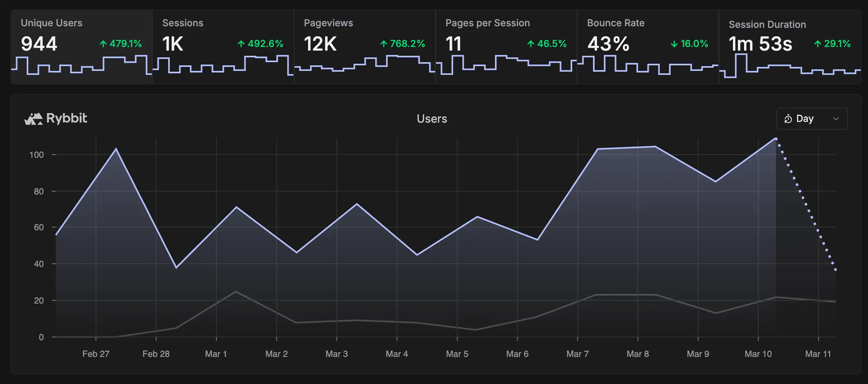Click the Mar 10 peak on Users chart
Image resolution: width=868 pixels, height=384 pixels.
(x=776, y=138)
